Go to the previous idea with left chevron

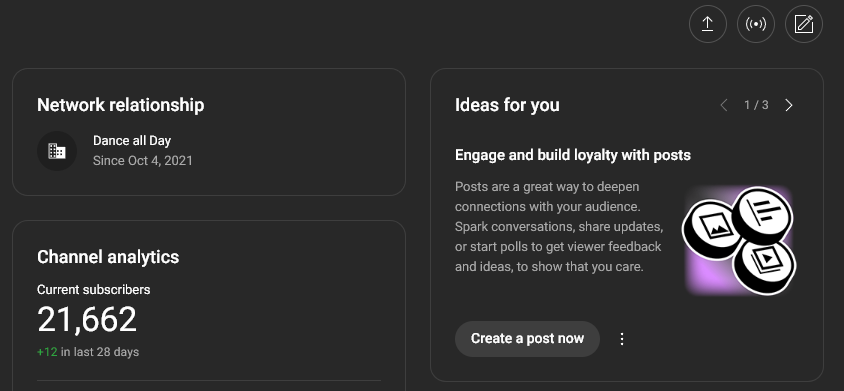pyautogui.click(x=724, y=105)
